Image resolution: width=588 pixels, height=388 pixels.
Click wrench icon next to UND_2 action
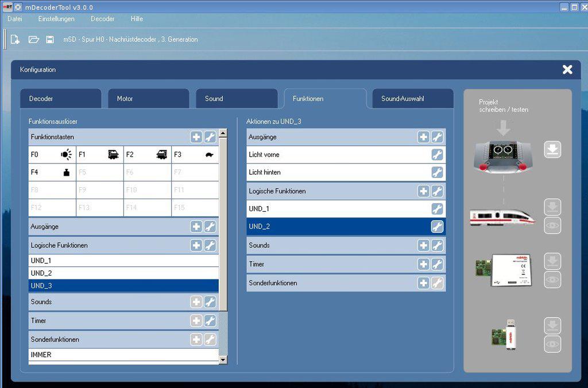click(x=437, y=227)
